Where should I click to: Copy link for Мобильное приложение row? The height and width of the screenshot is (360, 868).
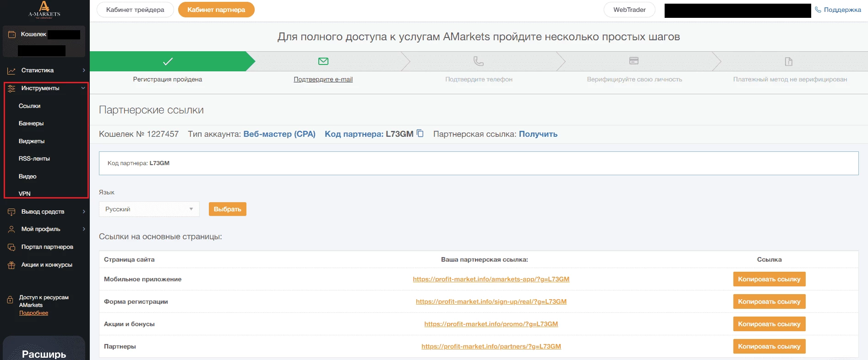(x=769, y=279)
